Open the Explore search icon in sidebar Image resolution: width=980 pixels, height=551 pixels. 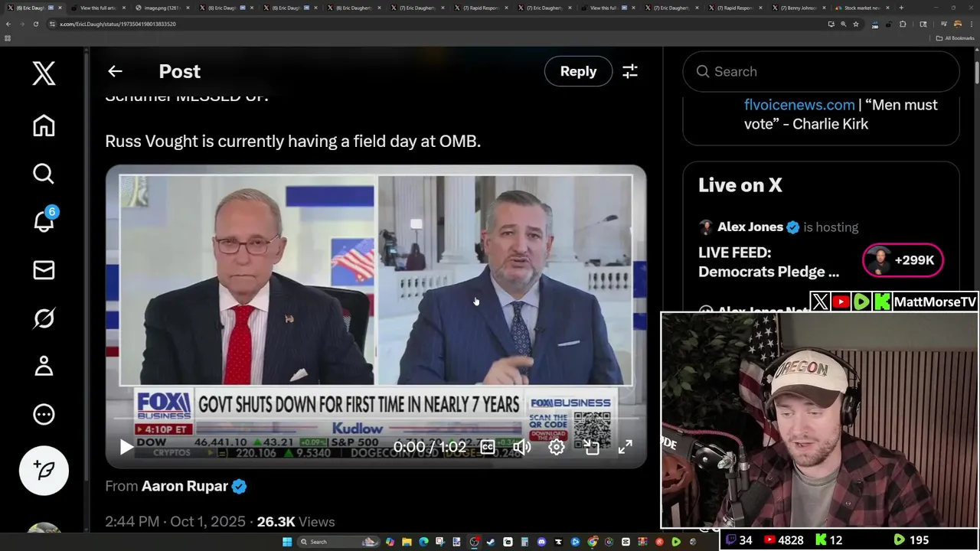point(44,174)
